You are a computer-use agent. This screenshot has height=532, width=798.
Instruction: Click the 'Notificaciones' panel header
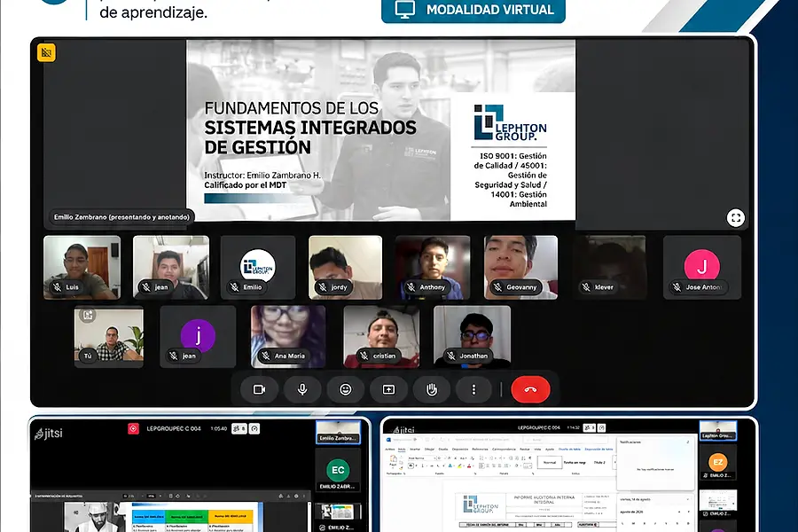click(x=630, y=442)
